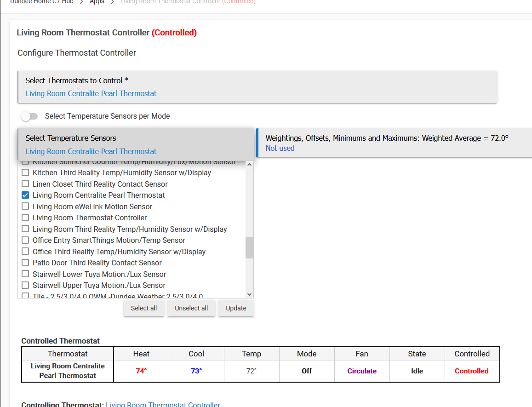Click the Cool column header

[196, 354]
